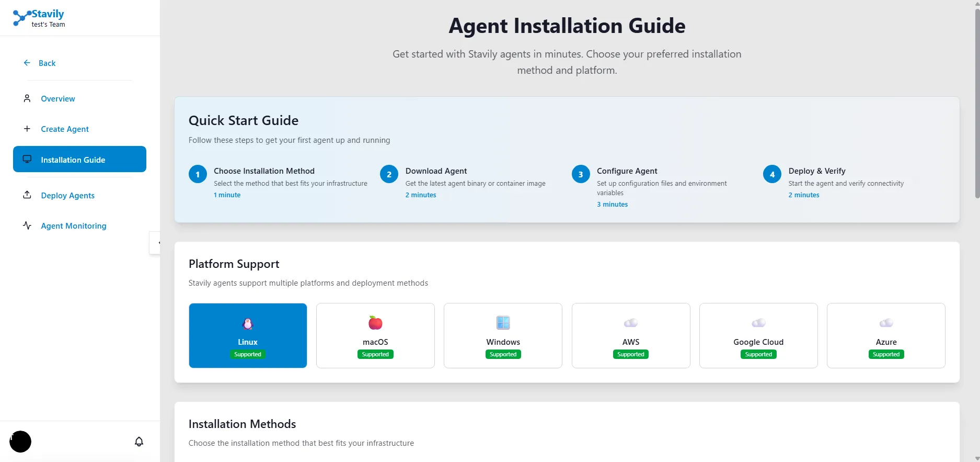Click the Supported badge under Linux
This screenshot has width=980, height=462.
pyautogui.click(x=248, y=354)
